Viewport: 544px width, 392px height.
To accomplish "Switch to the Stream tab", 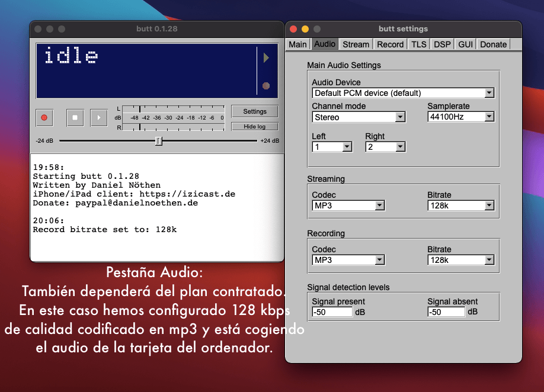I will (x=355, y=44).
